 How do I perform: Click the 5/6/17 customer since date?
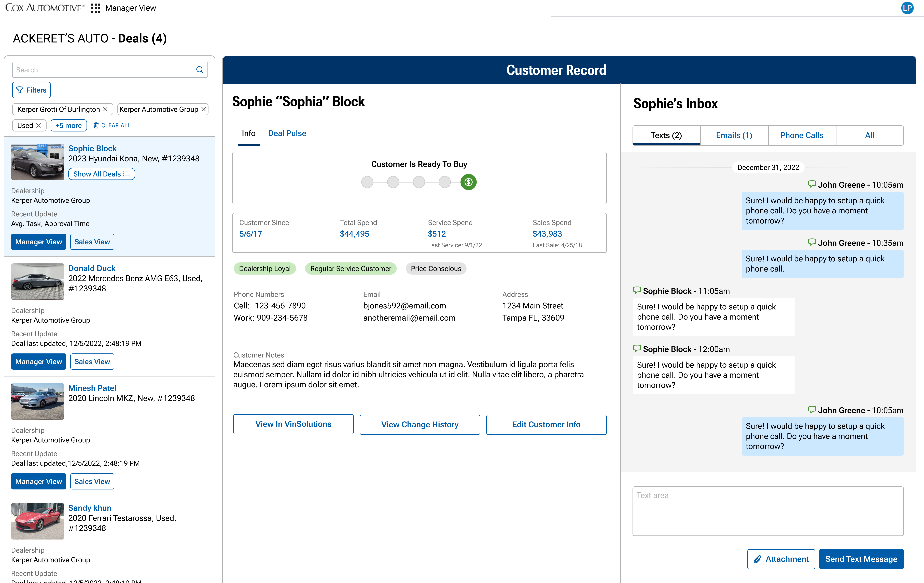click(251, 234)
